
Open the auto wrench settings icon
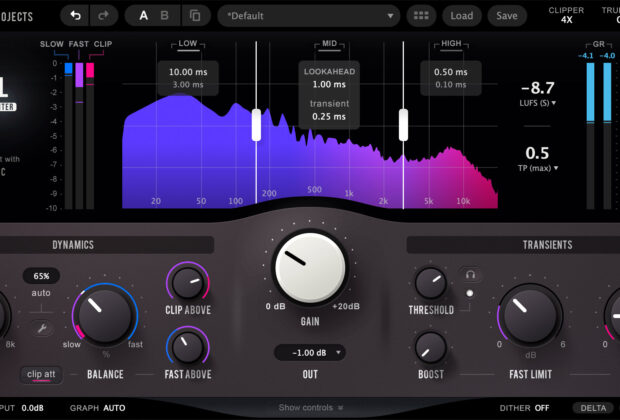coord(42,328)
